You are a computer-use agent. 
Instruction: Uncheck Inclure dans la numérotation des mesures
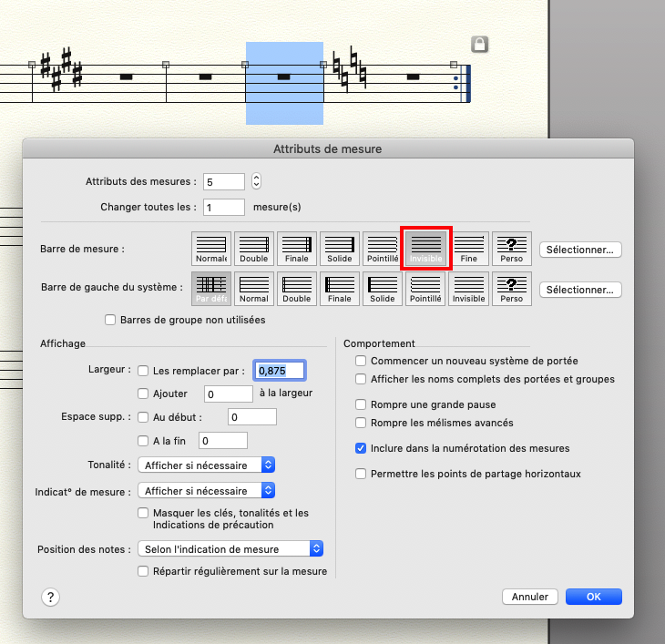click(x=362, y=448)
